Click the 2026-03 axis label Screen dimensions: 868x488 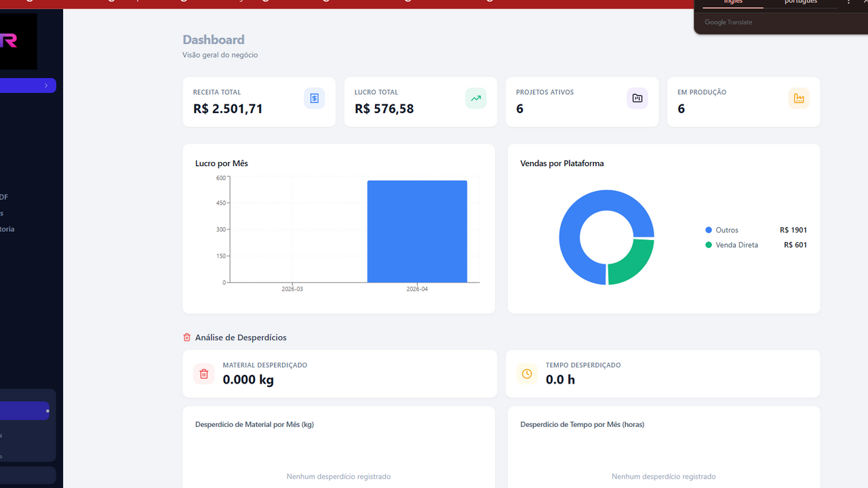[x=292, y=289]
